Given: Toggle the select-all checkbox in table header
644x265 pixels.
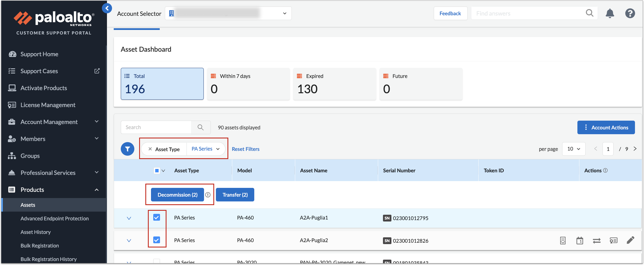Looking at the screenshot, I should coord(157,171).
